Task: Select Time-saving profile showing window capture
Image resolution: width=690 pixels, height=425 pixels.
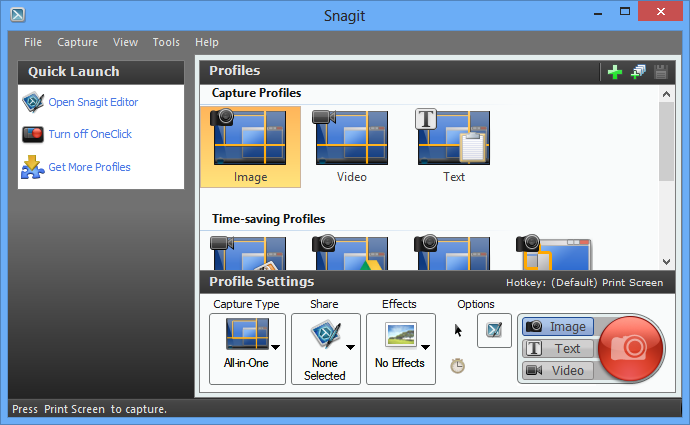Action: [554, 253]
